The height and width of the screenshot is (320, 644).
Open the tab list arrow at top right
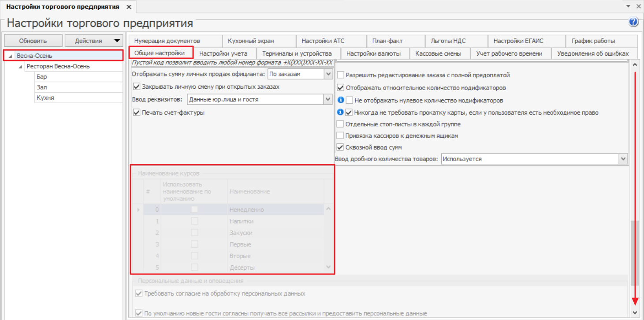[628, 7]
